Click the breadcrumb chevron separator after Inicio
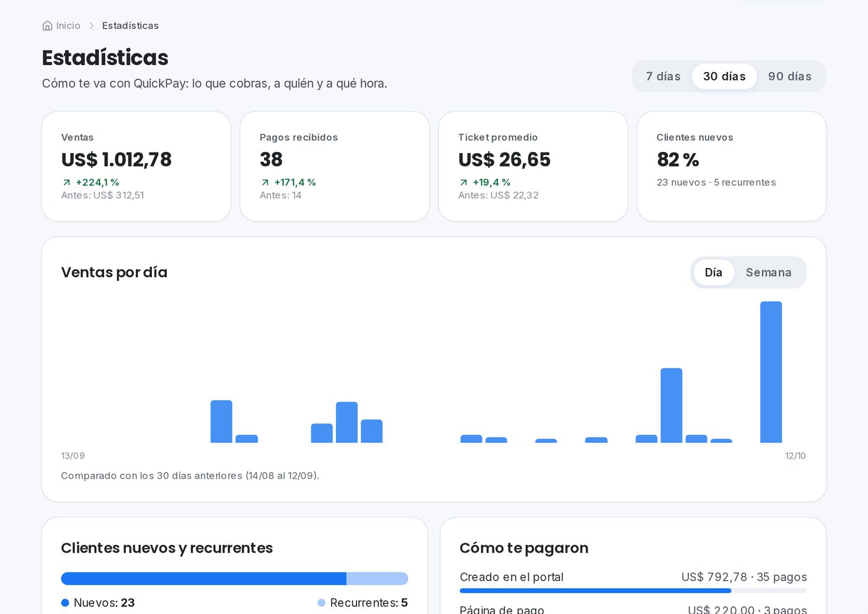The image size is (868, 614). click(91, 25)
